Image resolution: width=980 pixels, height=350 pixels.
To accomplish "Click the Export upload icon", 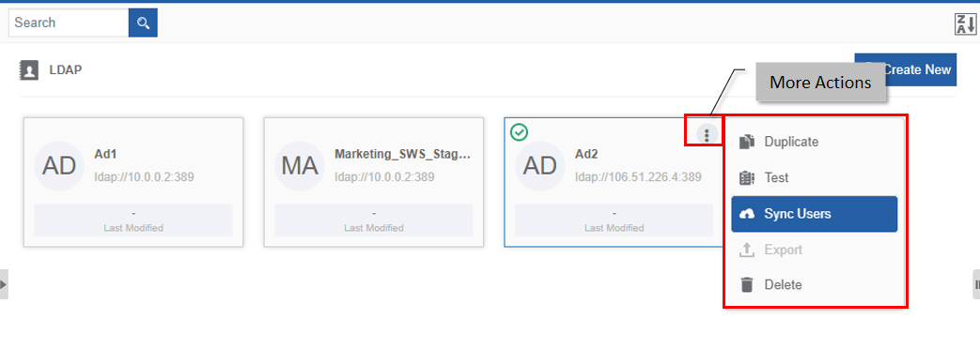I will click(747, 251).
